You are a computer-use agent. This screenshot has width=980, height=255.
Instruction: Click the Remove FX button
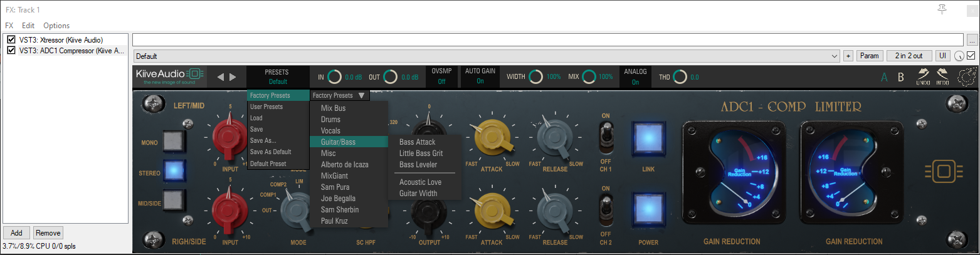click(x=48, y=232)
